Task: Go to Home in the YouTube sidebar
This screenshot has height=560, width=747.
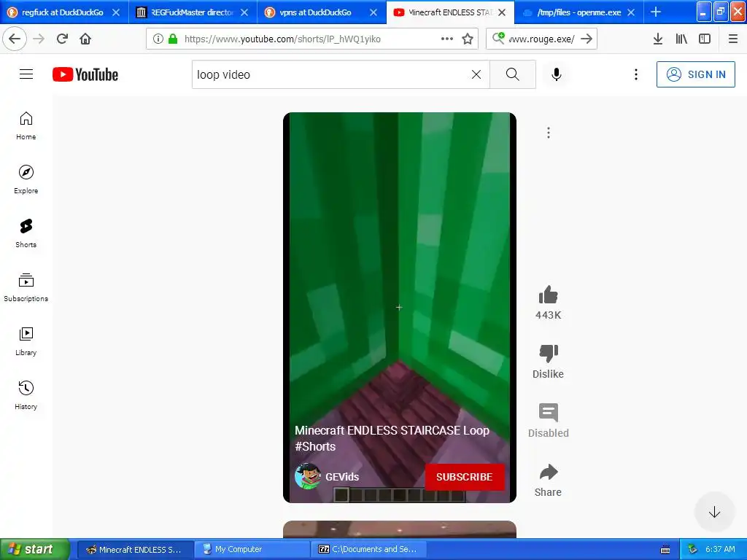Action: pos(26,125)
